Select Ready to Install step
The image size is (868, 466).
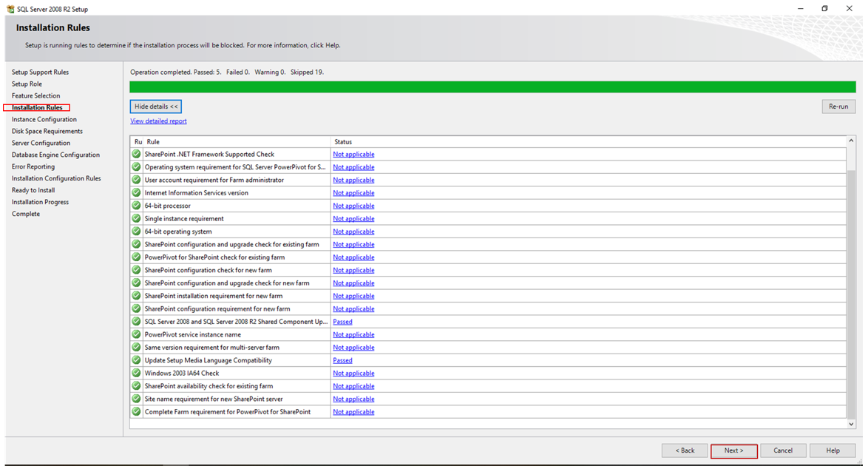(x=33, y=190)
